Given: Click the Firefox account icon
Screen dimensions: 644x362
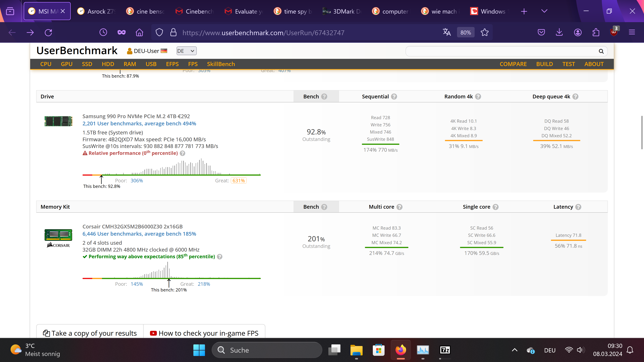Looking at the screenshot, I should click(577, 33).
